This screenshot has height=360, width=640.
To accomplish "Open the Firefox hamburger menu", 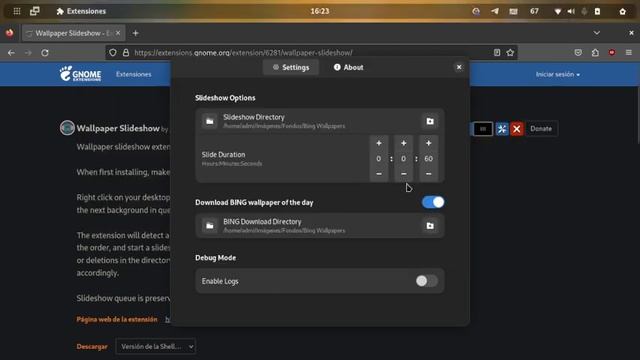I will tap(629, 53).
